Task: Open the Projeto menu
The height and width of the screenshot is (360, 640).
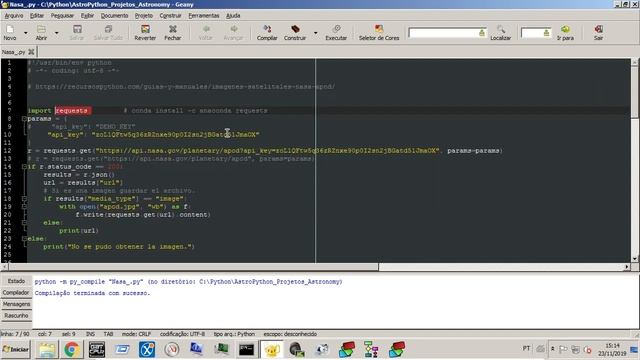Action: click(x=144, y=16)
